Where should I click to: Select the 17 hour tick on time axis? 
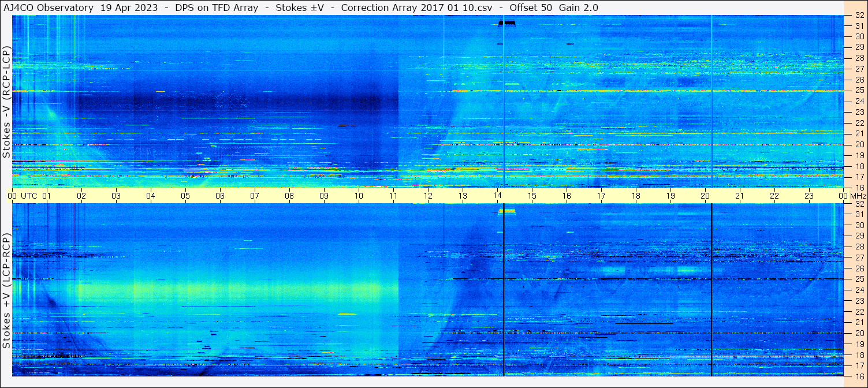coord(601,196)
